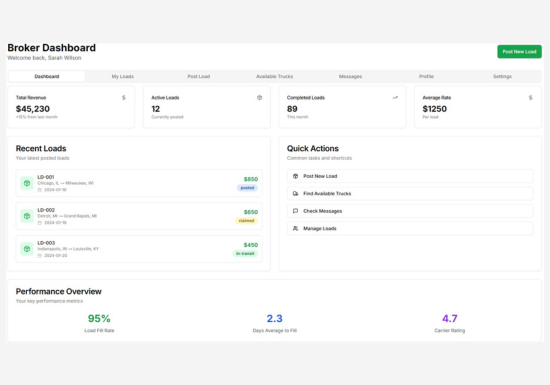Open the Messages tab
Viewport: 550px width, 385px height.
pyautogui.click(x=350, y=76)
